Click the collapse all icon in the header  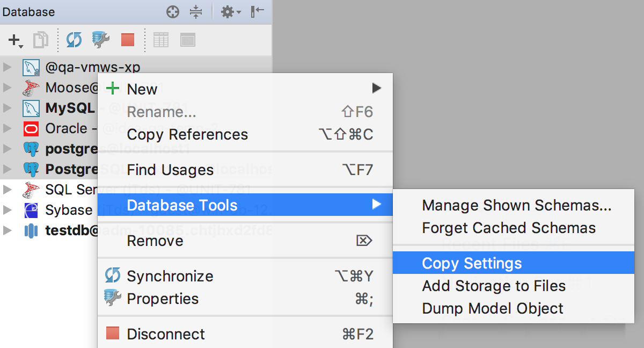pos(196,12)
